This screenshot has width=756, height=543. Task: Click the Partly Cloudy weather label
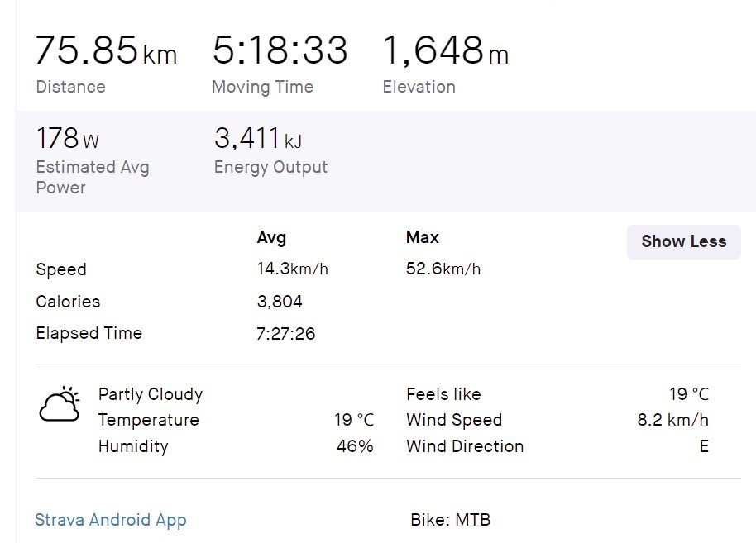click(151, 394)
